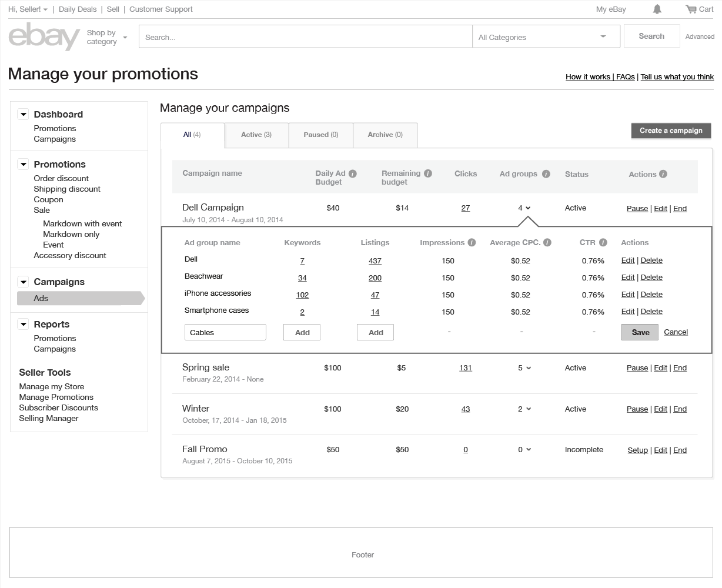Collapse the Promotions sidebar section
Screen dimensions: 722x588
pos(24,165)
